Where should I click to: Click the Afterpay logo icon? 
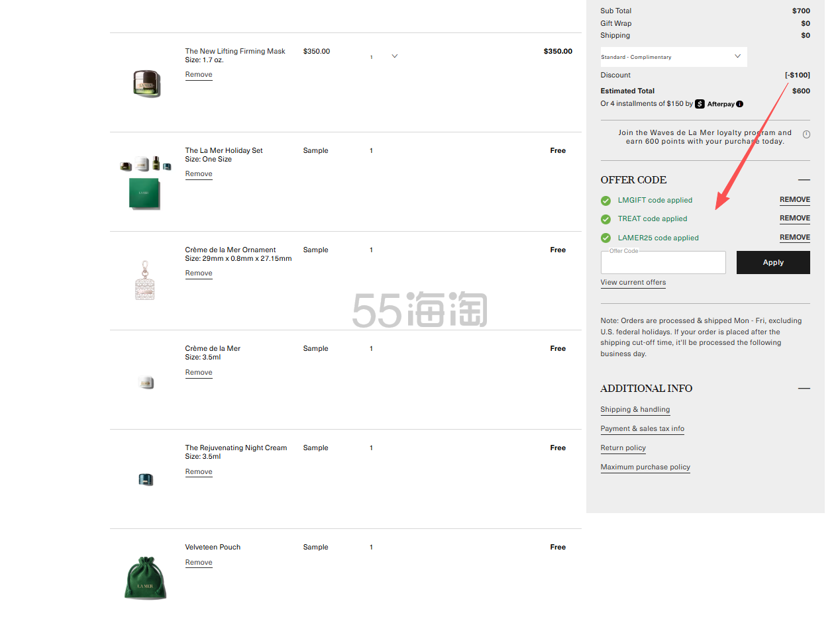[x=700, y=104]
